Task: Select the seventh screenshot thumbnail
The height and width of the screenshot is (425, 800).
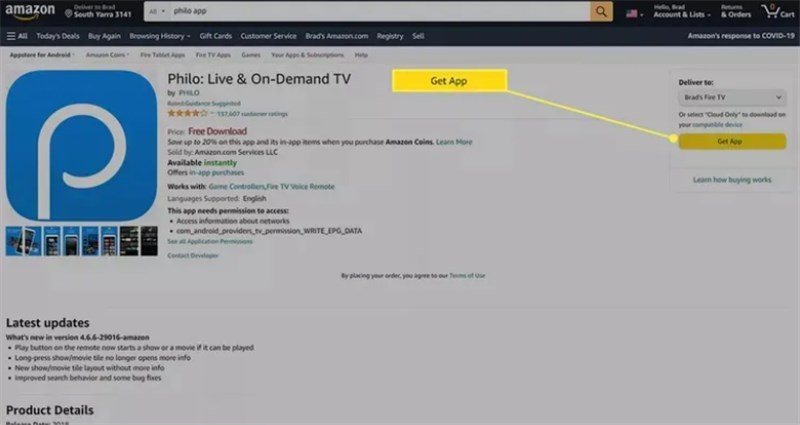Action: [x=129, y=241]
